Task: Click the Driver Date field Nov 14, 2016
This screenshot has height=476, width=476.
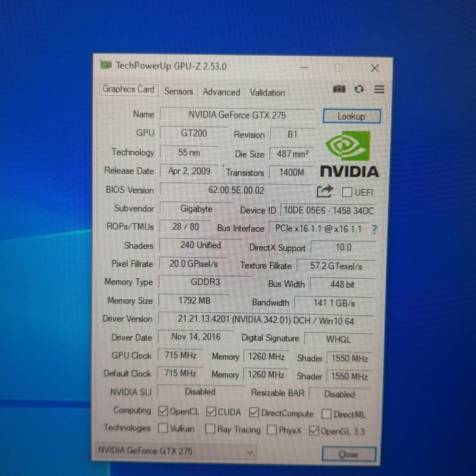Action: coord(196,337)
